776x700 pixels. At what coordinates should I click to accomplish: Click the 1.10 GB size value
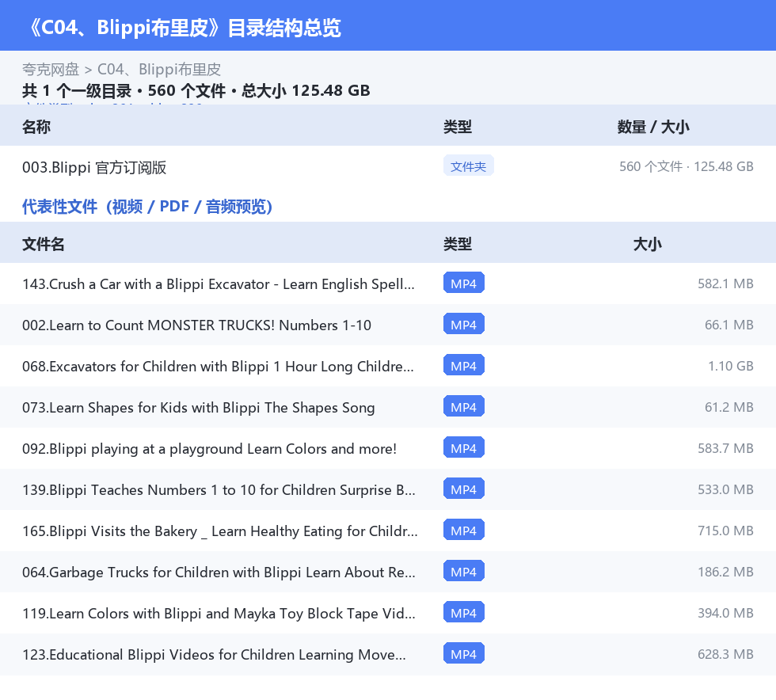[730, 366]
